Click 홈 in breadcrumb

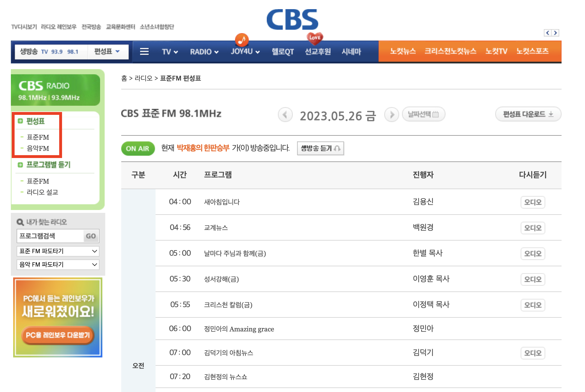[124, 78]
